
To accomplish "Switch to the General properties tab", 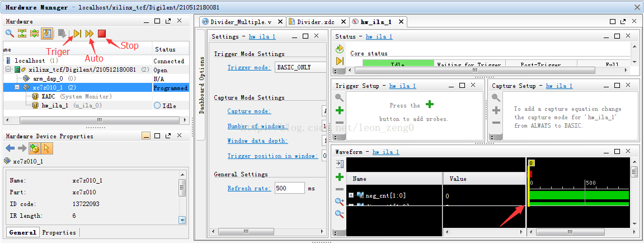I will [22, 232].
